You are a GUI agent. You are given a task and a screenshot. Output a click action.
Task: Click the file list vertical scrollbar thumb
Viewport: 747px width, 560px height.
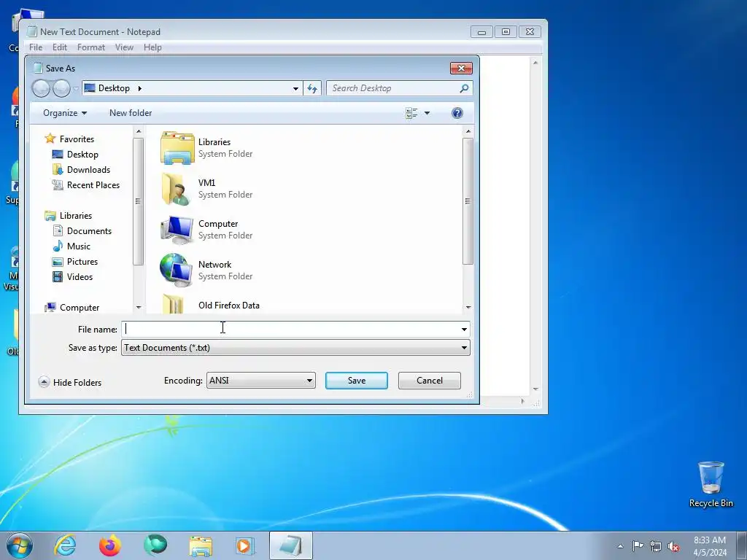tap(468, 201)
